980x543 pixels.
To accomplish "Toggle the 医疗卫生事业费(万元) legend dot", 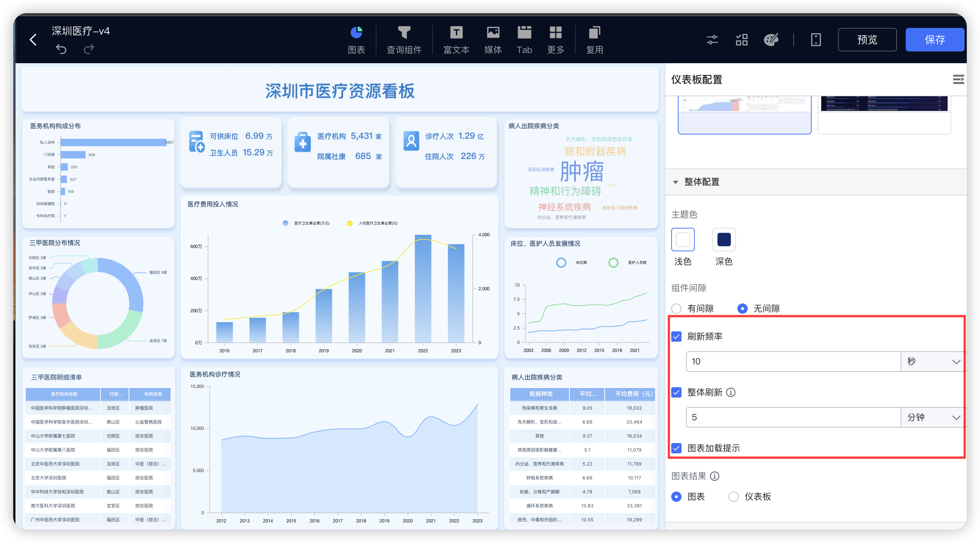I will pyautogui.click(x=285, y=223).
